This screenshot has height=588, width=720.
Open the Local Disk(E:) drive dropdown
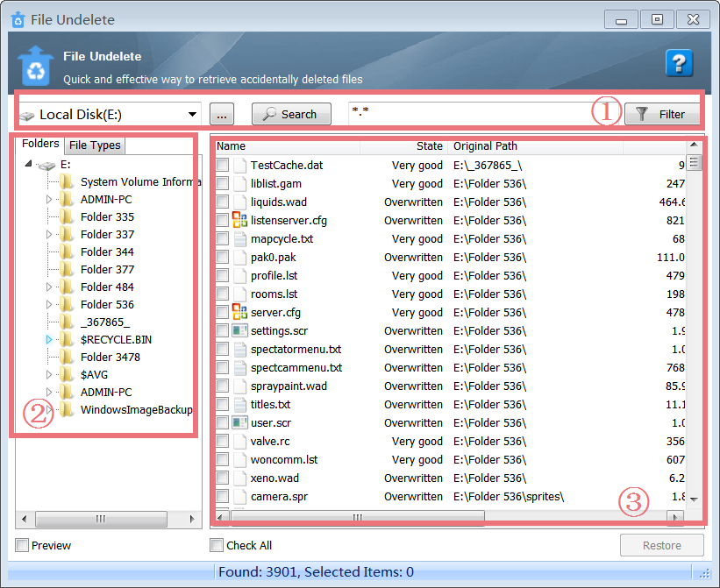191,114
